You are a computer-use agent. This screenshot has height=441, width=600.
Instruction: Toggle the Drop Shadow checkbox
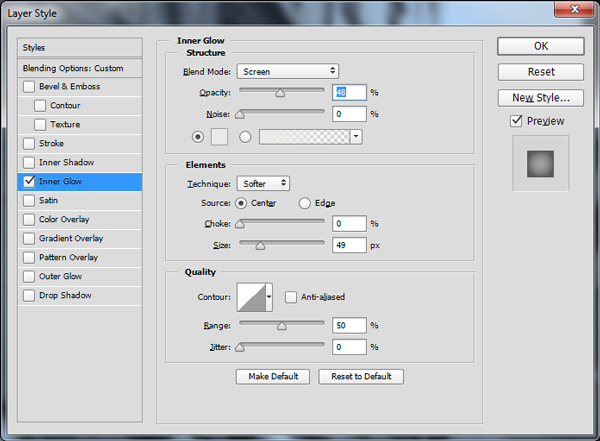coord(28,296)
